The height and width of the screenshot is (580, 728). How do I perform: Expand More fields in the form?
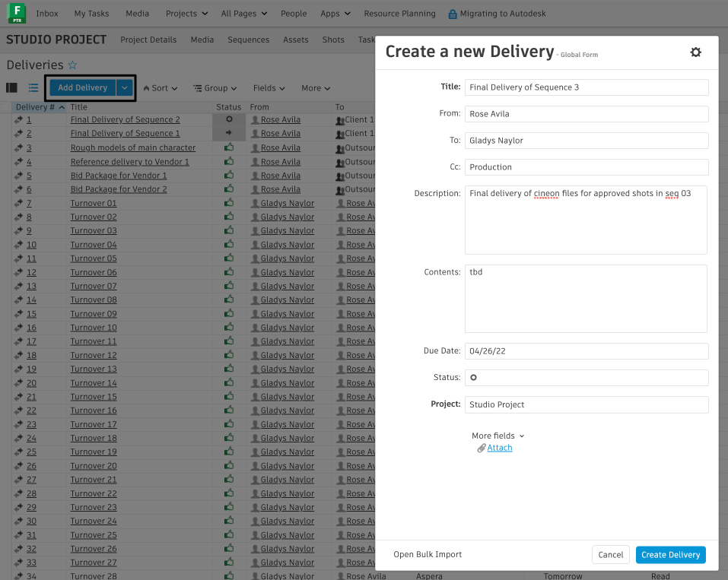point(498,436)
